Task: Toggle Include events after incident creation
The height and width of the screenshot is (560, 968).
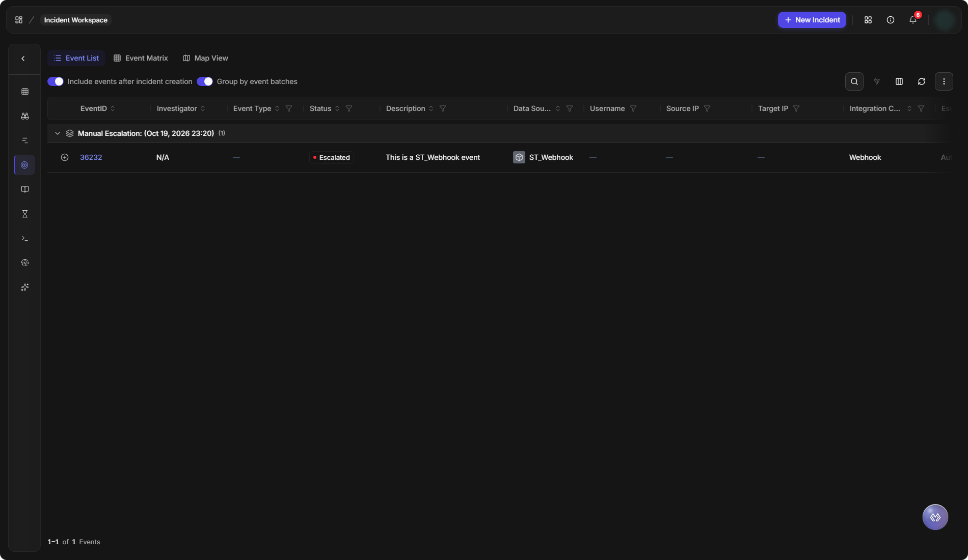Action: (56, 81)
